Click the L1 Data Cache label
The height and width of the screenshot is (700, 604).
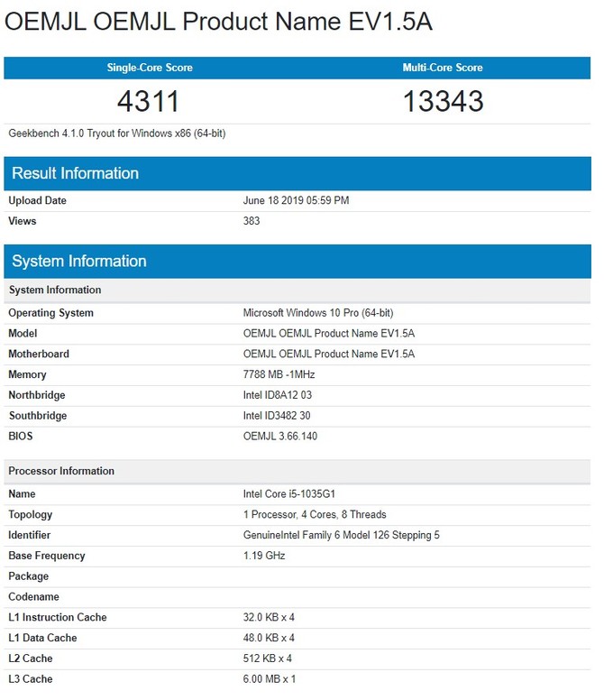point(43,638)
